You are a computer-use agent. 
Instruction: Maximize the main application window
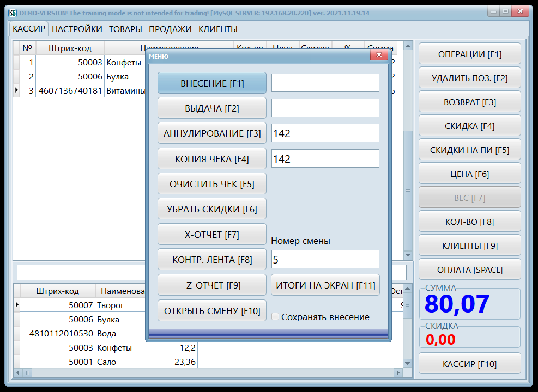tap(505, 11)
